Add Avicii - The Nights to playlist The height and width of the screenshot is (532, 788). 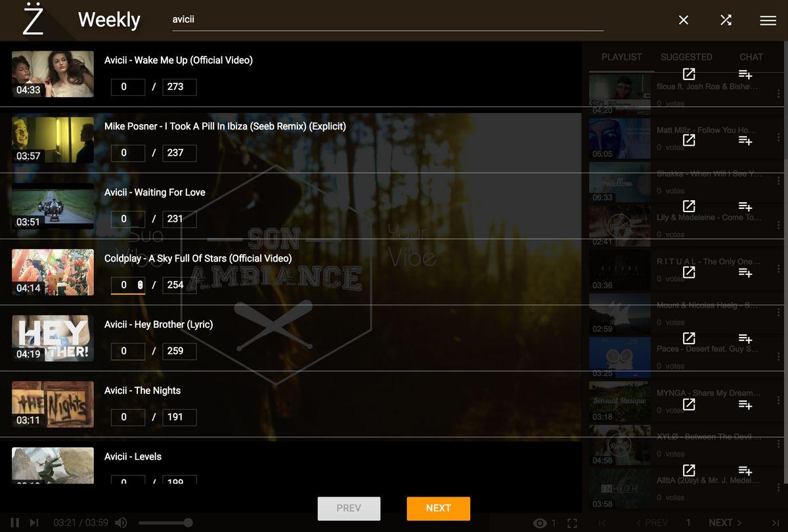[x=745, y=405]
